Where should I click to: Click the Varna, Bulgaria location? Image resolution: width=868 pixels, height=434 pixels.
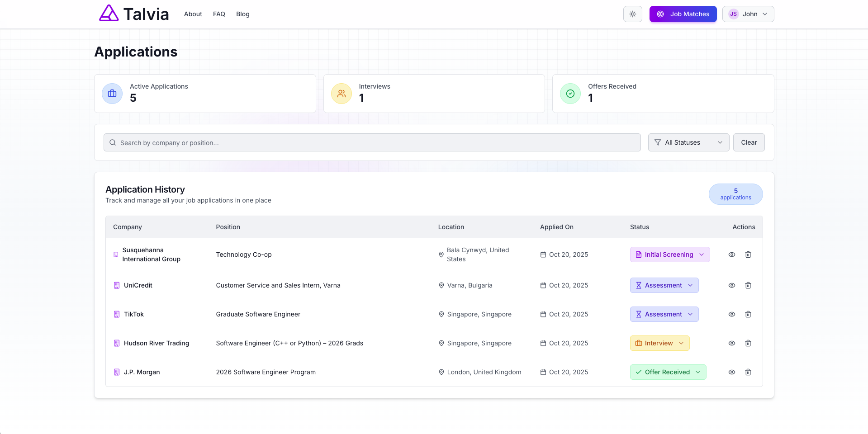(x=470, y=285)
